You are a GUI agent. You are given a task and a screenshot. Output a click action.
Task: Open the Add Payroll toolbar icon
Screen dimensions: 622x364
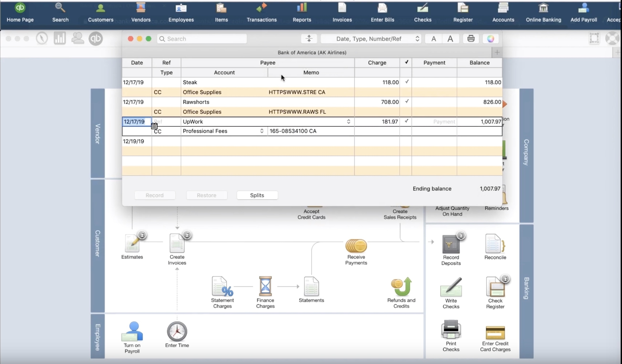pos(584,13)
